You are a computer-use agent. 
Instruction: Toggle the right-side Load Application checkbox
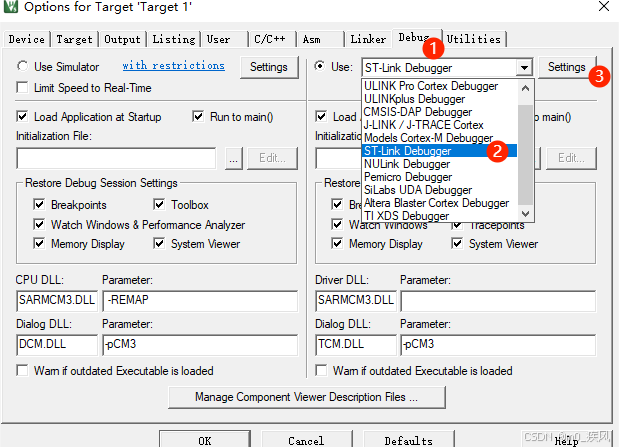[x=321, y=116]
